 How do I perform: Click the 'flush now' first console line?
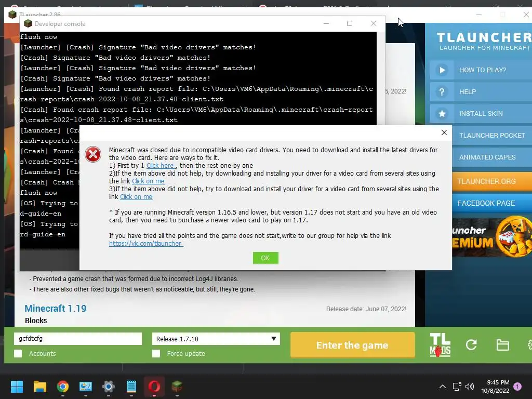[38, 37]
